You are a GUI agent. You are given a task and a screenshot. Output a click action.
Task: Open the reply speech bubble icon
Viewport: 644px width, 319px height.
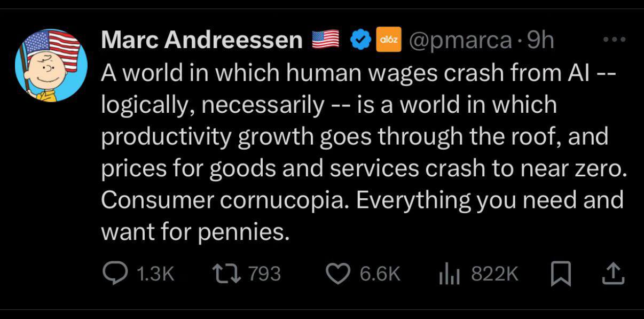pos(113,274)
